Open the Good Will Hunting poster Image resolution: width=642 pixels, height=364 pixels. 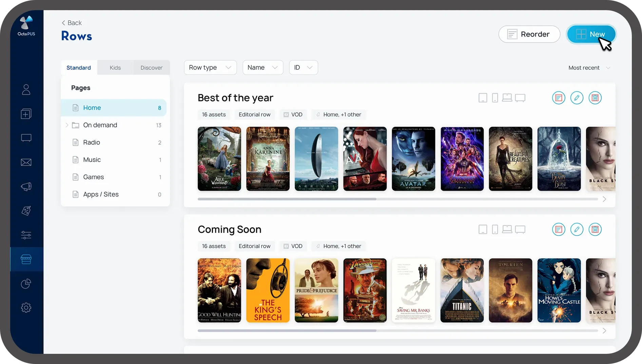(219, 290)
